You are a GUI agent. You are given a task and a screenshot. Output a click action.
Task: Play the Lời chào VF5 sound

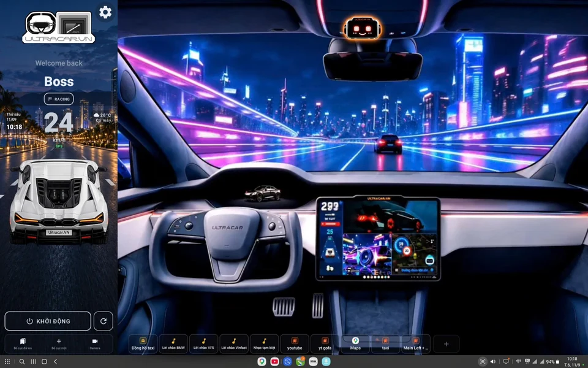203,343
